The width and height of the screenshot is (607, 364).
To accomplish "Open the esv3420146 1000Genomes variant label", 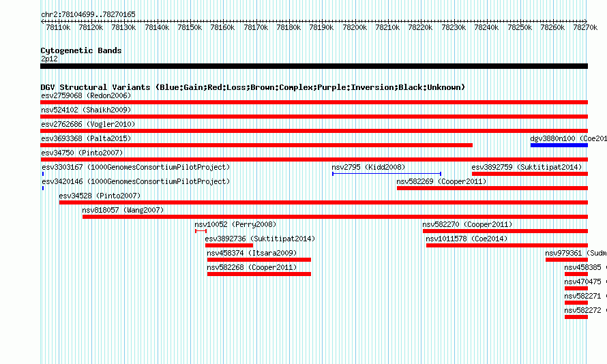I will [136, 181].
